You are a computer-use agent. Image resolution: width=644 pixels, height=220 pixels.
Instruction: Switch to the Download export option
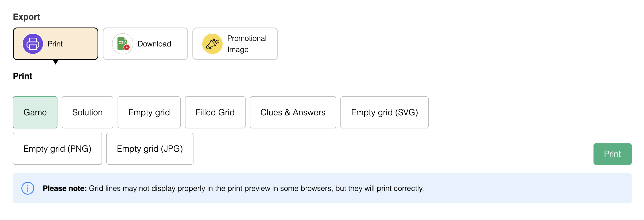point(145,44)
